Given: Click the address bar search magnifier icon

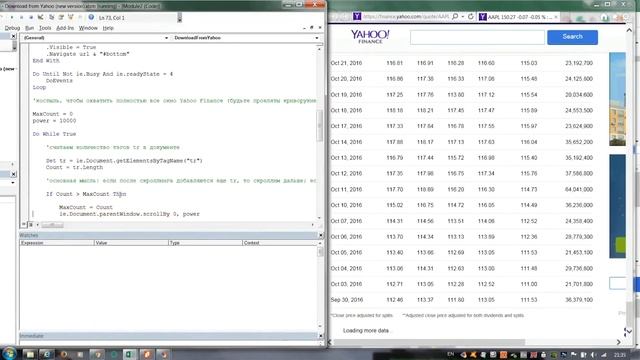Looking at the screenshot, I should (455, 16).
